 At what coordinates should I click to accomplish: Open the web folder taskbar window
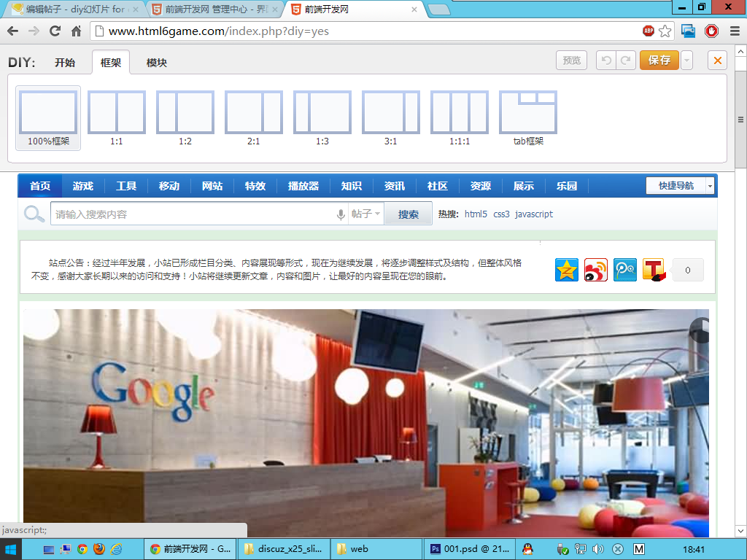(x=376, y=549)
